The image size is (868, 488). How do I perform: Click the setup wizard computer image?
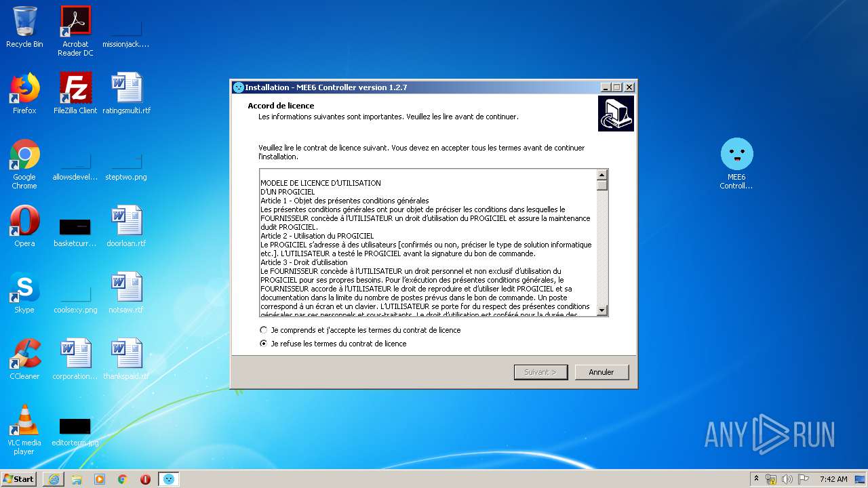[616, 113]
